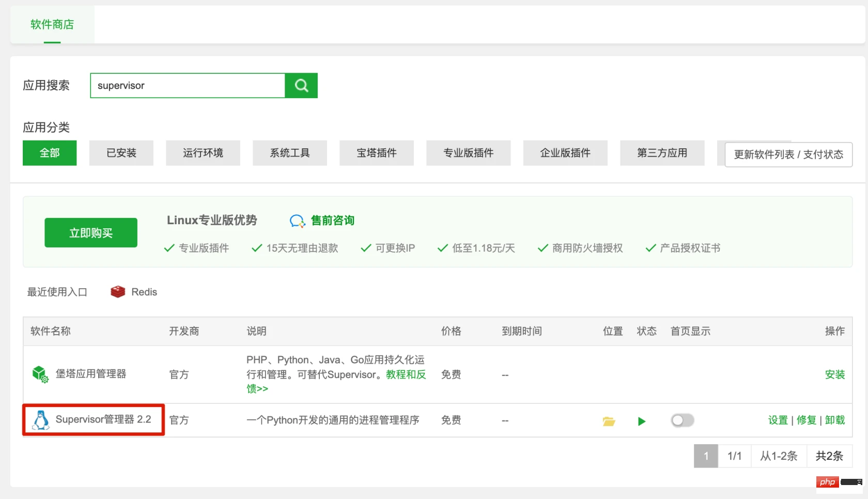Click 更新软件列表 / 支付状态 button
The height and width of the screenshot is (499, 868).
(x=788, y=154)
